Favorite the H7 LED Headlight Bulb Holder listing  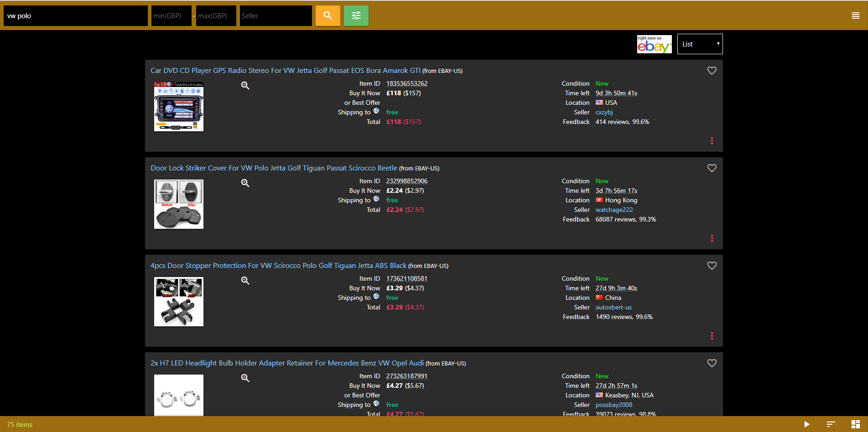(x=712, y=363)
